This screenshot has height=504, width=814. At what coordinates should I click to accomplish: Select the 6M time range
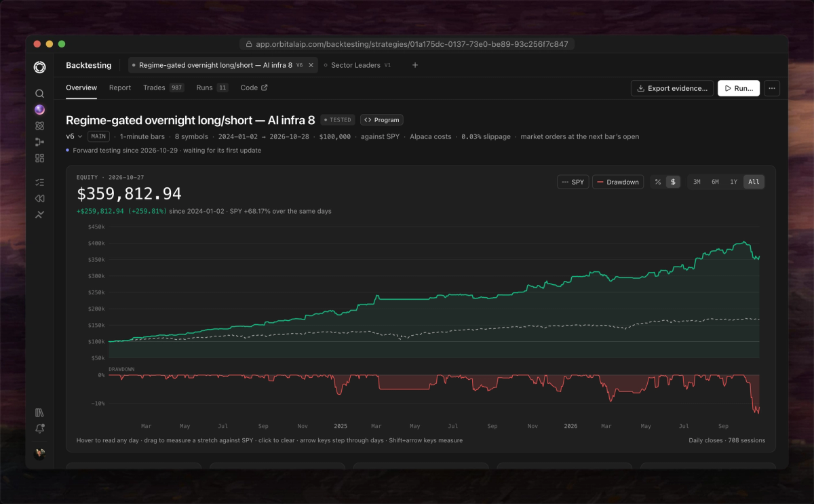tap(715, 182)
